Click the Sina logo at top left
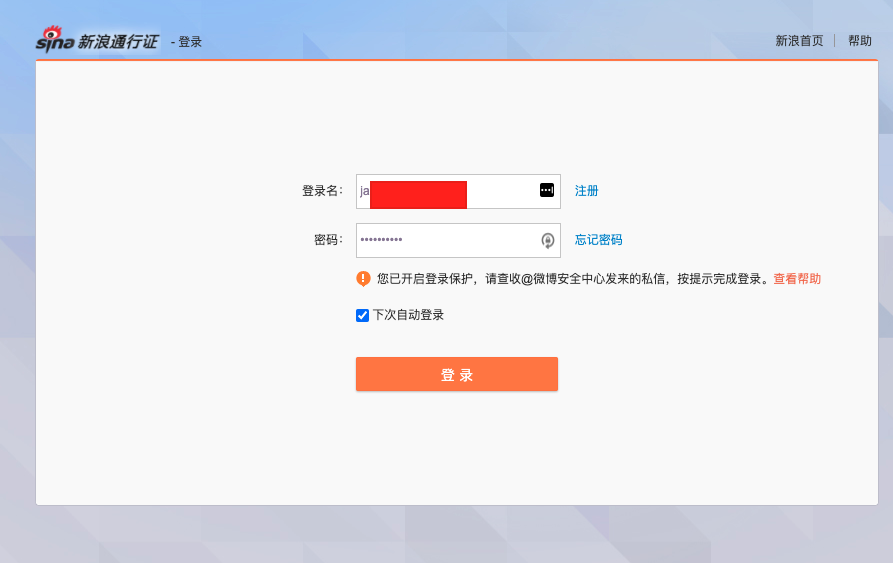Viewport: 893px width, 563px height. tap(55, 40)
